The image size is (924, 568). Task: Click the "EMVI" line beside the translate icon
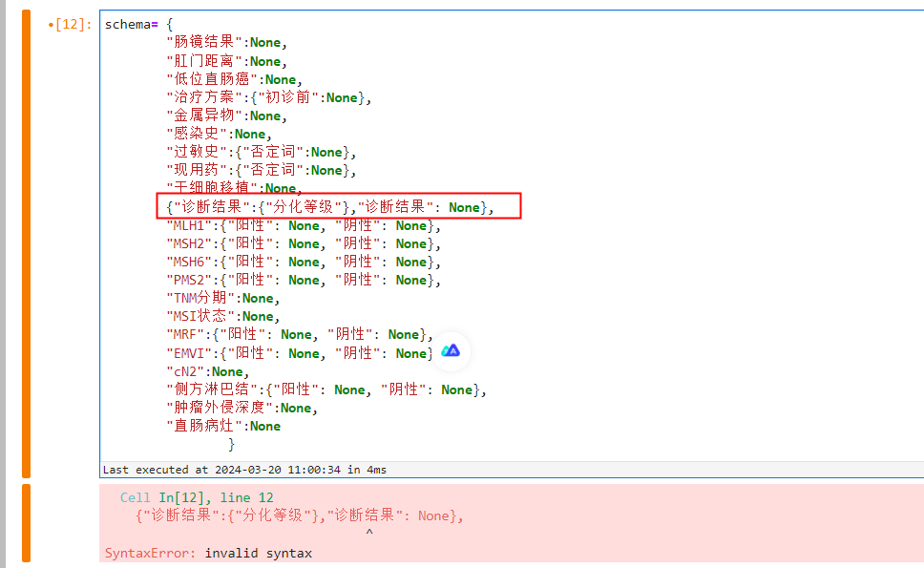[x=286, y=352]
